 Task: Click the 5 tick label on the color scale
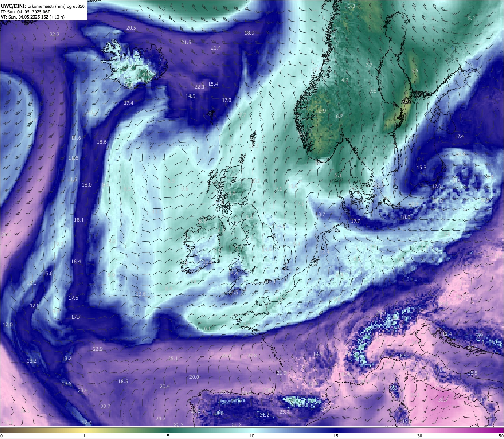pyautogui.click(x=168, y=436)
